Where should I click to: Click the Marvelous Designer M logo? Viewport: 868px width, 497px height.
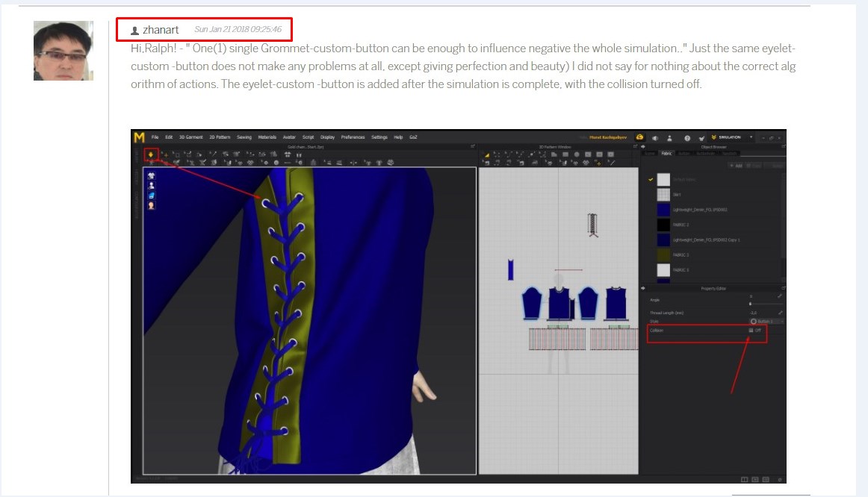pyautogui.click(x=139, y=137)
